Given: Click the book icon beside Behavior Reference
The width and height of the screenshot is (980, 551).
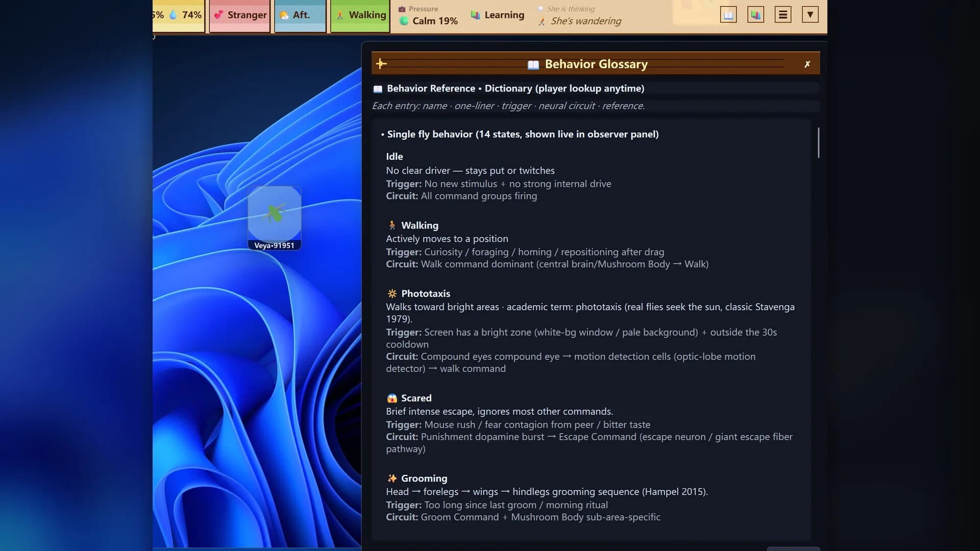Looking at the screenshot, I should pos(378,89).
